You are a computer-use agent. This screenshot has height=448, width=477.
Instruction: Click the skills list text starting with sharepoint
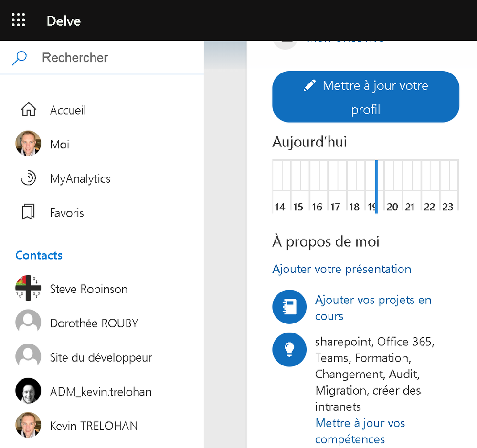point(374,374)
